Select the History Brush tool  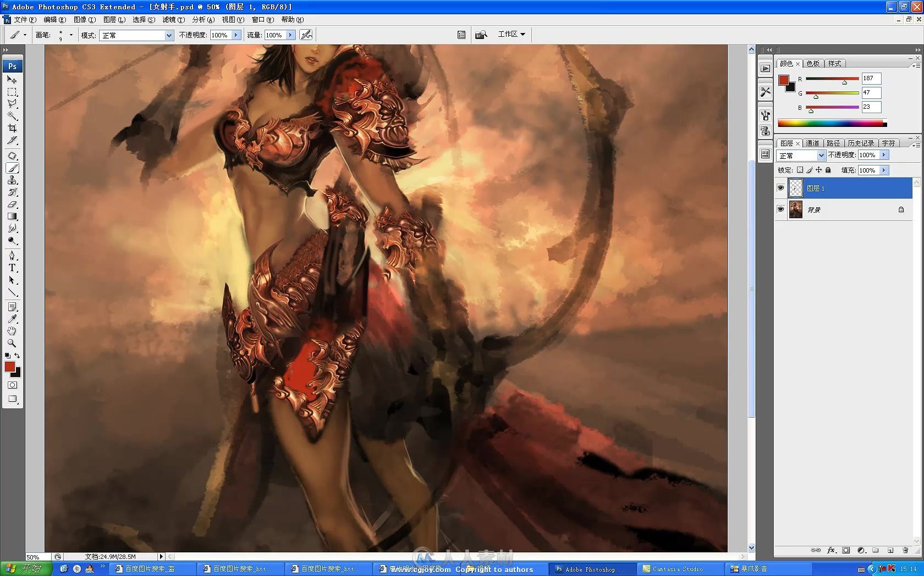click(x=12, y=192)
